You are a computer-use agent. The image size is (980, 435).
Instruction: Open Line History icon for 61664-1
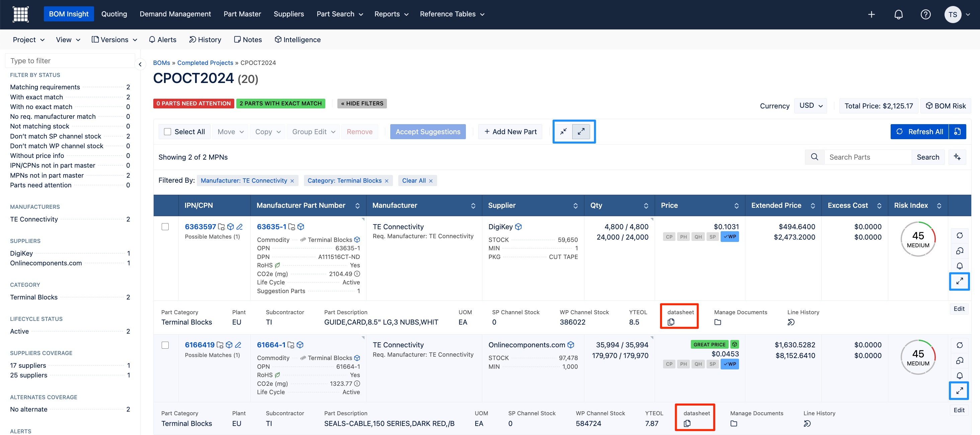pos(807,423)
